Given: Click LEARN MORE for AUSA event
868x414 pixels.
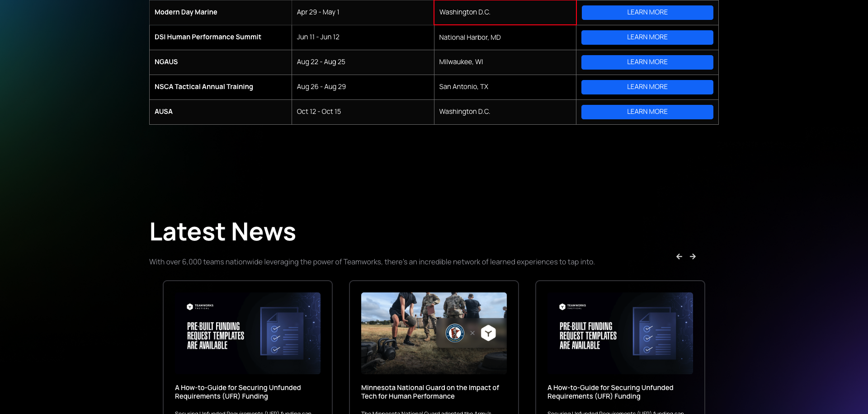Looking at the screenshot, I should pos(647,112).
